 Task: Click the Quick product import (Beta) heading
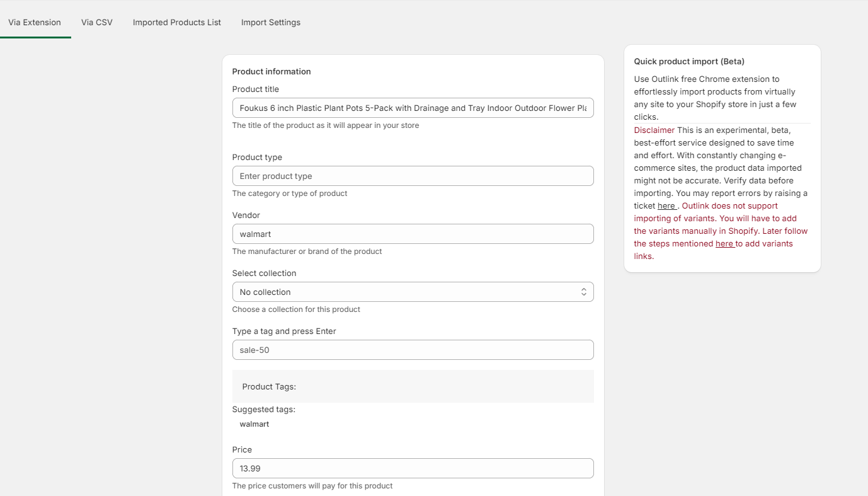tap(689, 62)
